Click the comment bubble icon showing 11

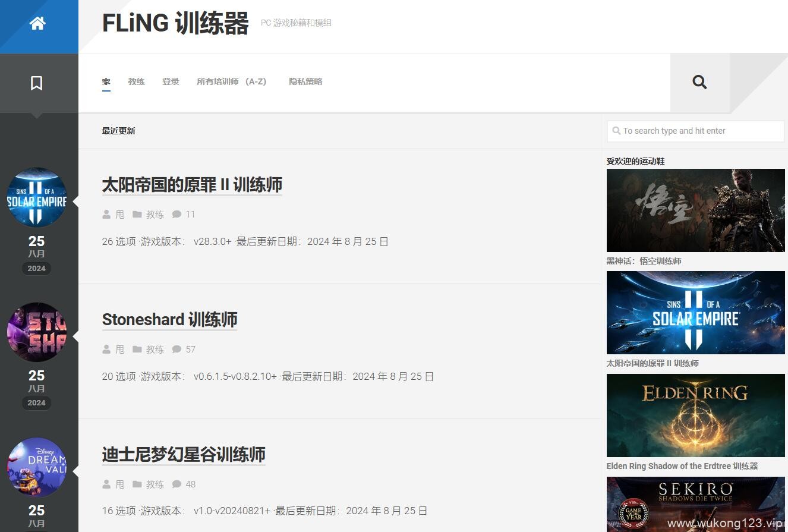pyautogui.click(x=176, y=214)
